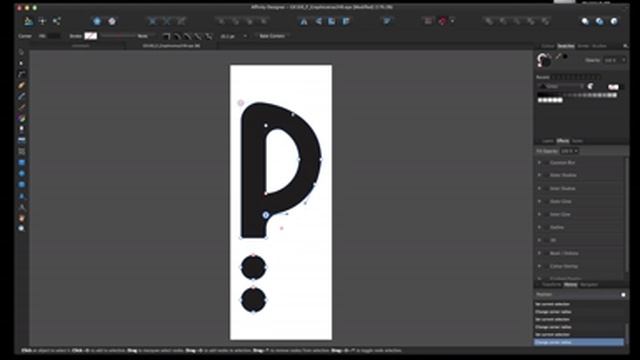Image resolution: width=640 pixels, height=360 pixels.
Task: Select the Move tool
Action: [22, 52]
